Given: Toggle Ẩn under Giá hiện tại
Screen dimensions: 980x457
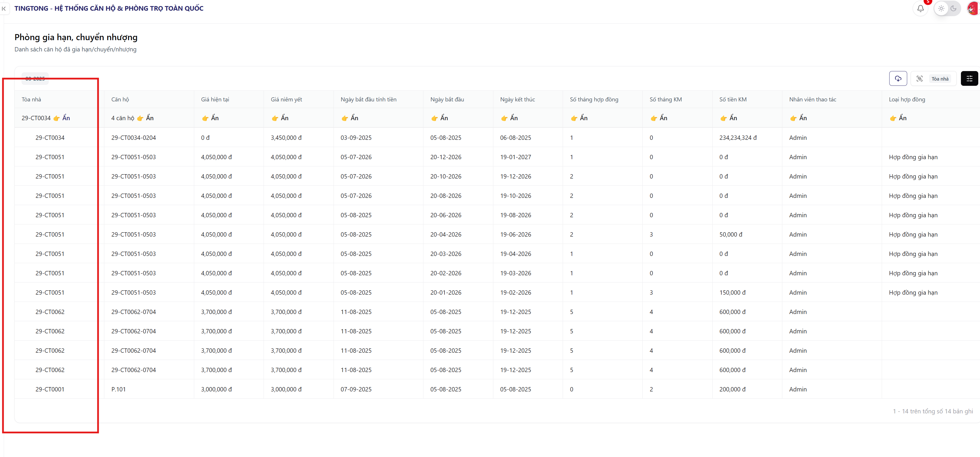Looking at the screenshot, I should 214,118.
